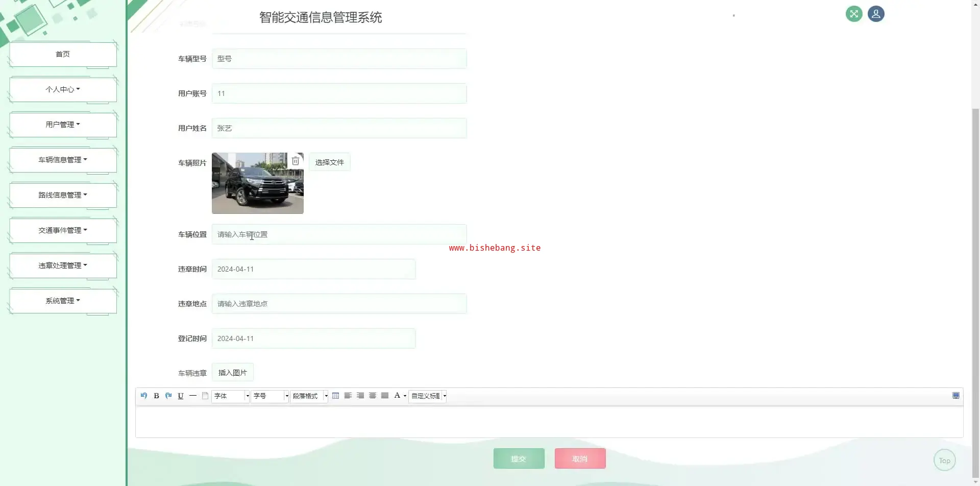This screenshot has height=486, width=980.
Task: Open the 段落格式 paragraph format dropdown
Action: (x=309, y=396)
